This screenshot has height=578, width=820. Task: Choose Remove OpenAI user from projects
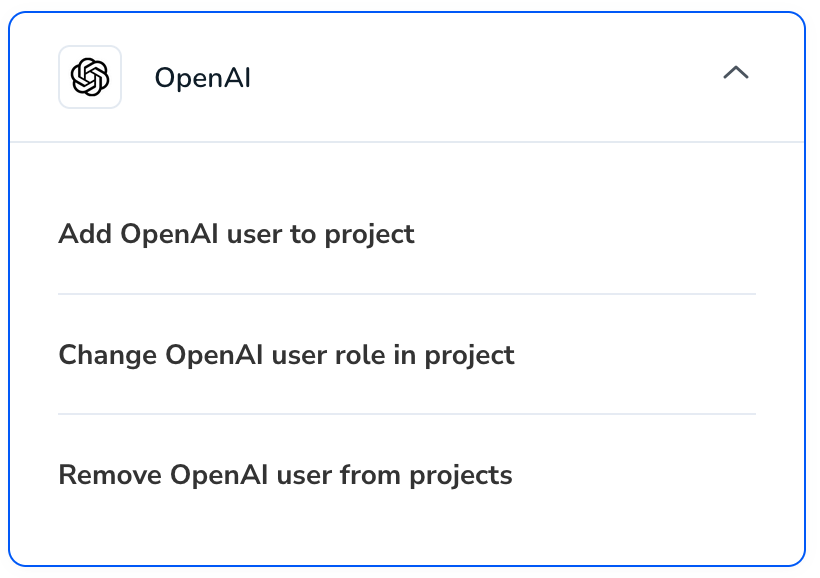[286, 475]
